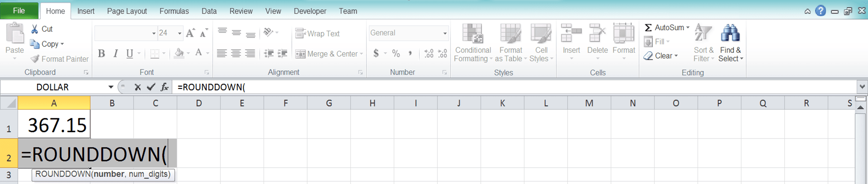Click Decrease Decimal icon

coord(443,54)
